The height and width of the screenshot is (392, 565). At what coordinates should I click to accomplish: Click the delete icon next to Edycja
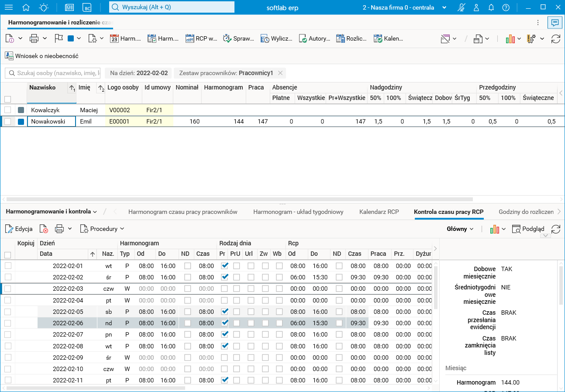(x=44, y=229)
